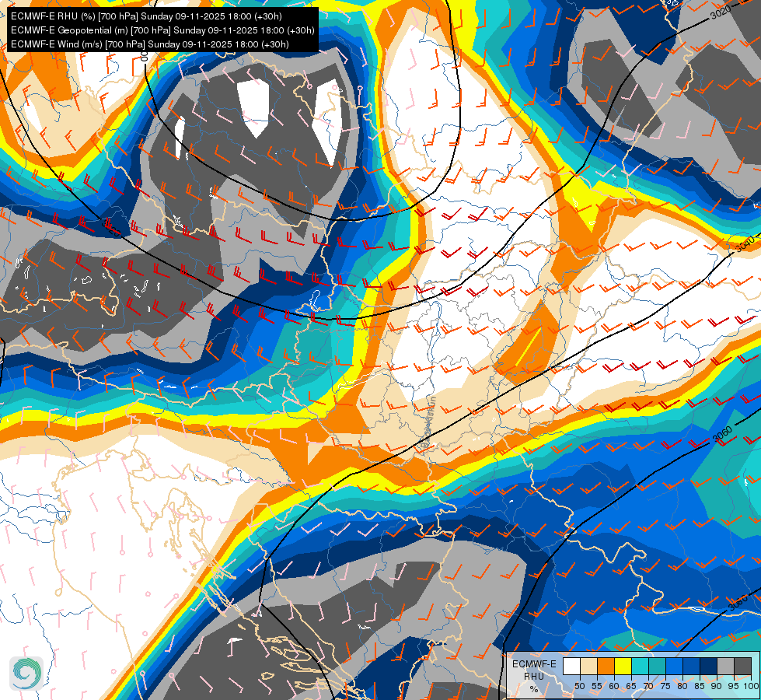
Task: Click the 3060 geopotential contour label
Action: click(x=722, y=434)
